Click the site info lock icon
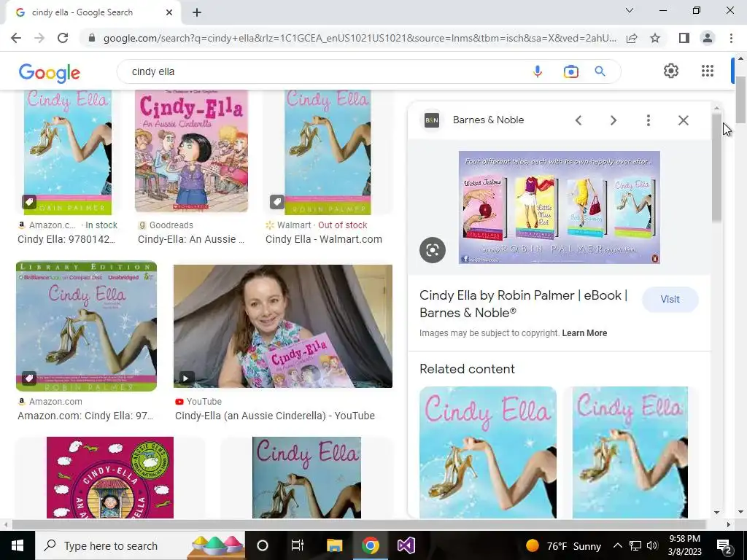Viewport: 747px width, 560px height. coord(92,38)
